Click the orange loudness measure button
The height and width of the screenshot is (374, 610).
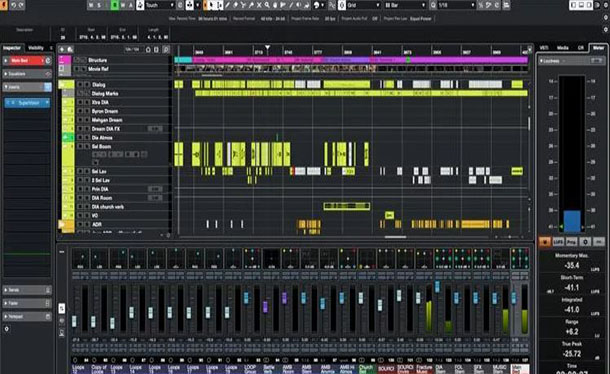545,242
